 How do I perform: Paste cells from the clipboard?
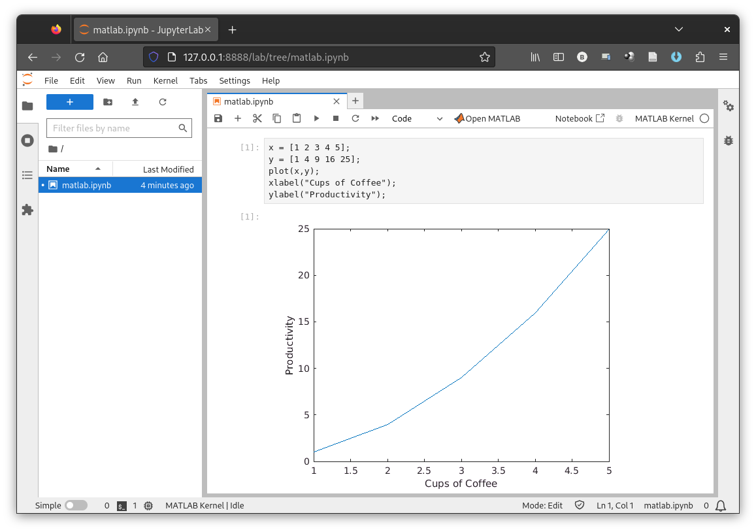tap(297, 118)
